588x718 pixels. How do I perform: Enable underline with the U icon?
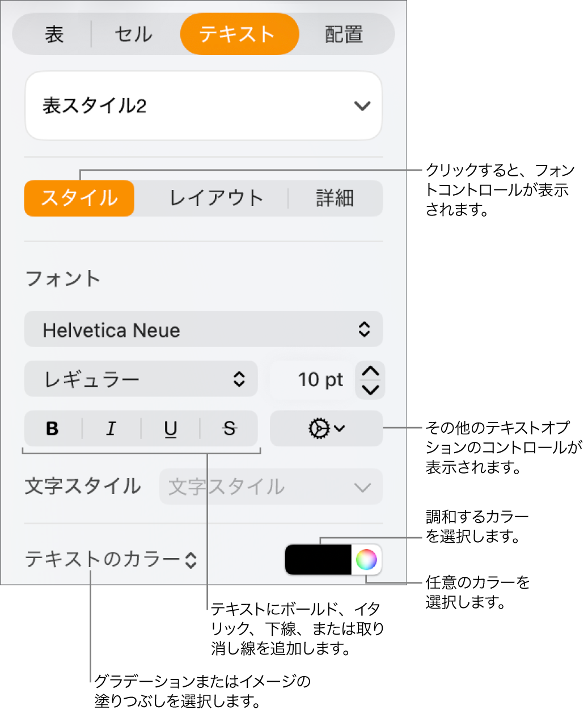(x=170, y=429)
